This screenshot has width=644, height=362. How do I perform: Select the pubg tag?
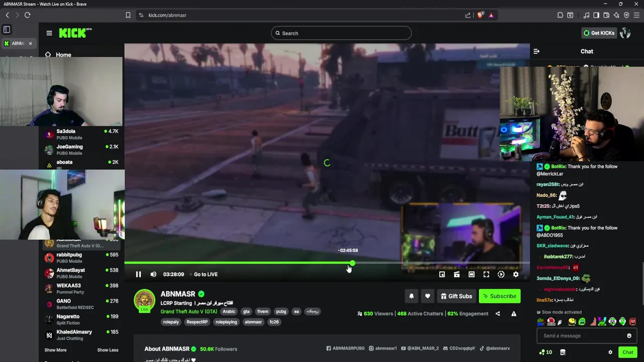click(x=281, y=312)
